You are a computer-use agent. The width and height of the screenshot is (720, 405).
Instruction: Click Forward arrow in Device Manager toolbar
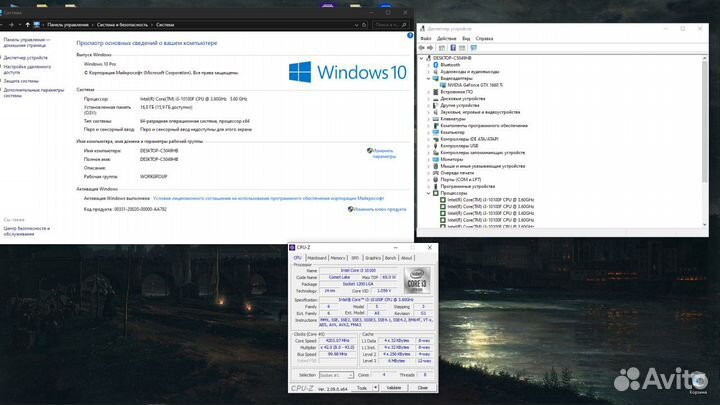430,48
